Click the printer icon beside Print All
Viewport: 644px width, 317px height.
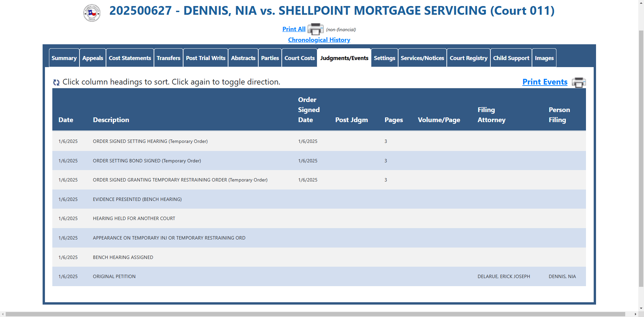pyautogui.click(x=315, y=29)
